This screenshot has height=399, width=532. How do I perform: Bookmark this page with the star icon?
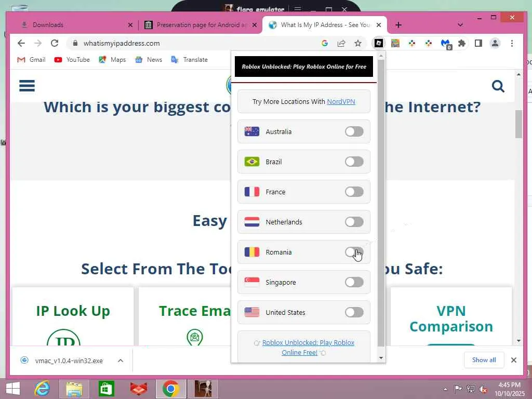tap(358, 43)
